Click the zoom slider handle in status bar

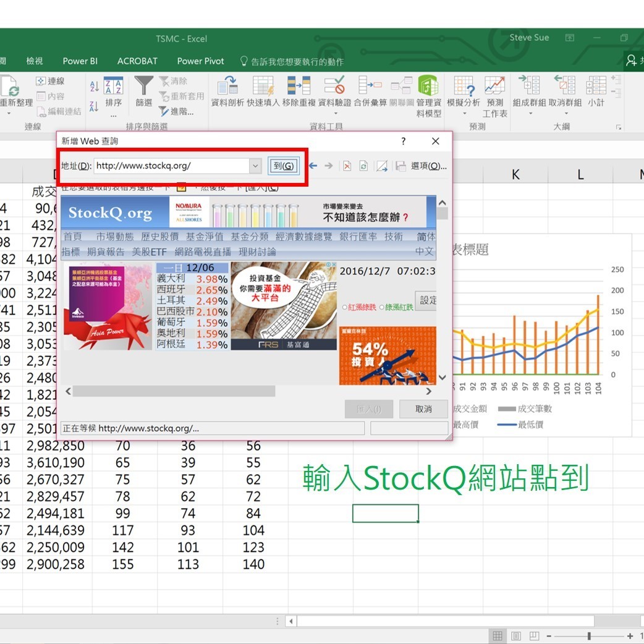point(589,636)
